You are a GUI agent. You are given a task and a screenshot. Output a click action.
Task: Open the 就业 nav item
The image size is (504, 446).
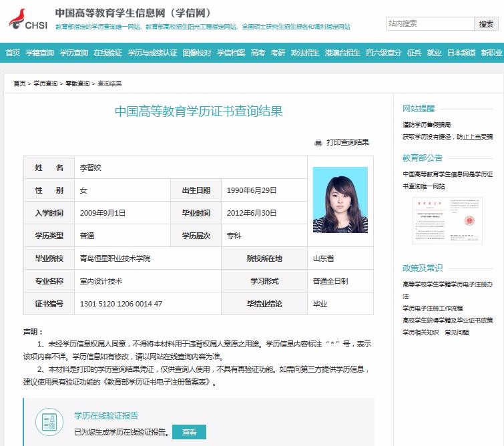pos(435,53)
